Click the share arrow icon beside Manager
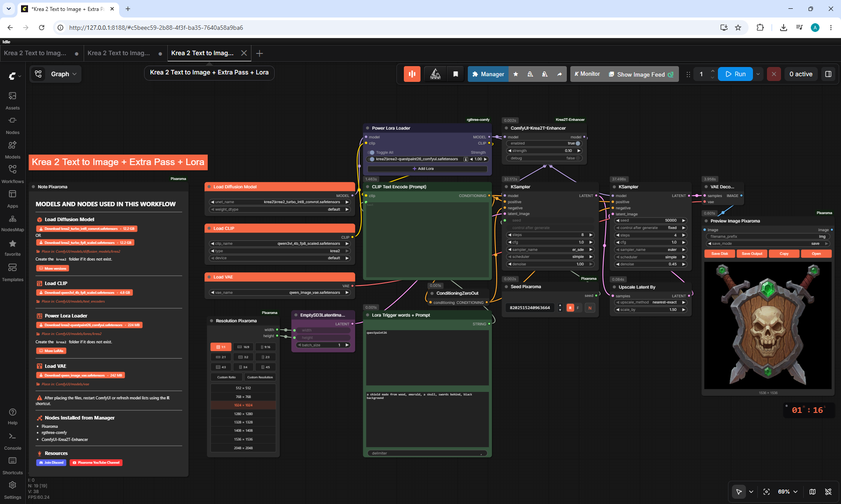The width and height of the screenshot is (841, 504). pos(559,74)
